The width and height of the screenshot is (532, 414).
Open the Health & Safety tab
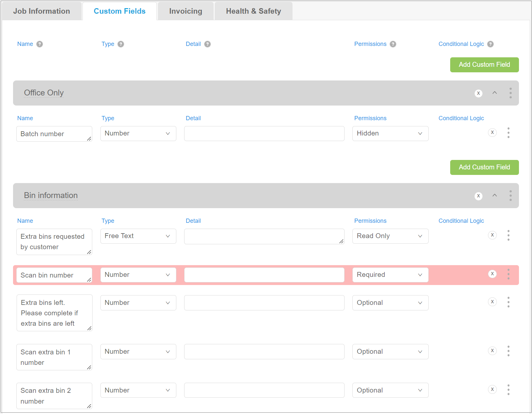coord(253,11)
